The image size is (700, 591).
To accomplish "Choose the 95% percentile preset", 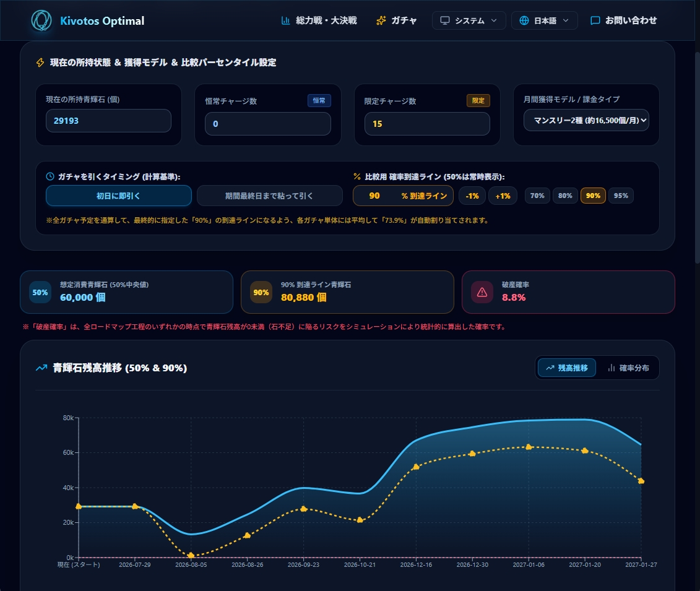I will click(x=621, y=196).
